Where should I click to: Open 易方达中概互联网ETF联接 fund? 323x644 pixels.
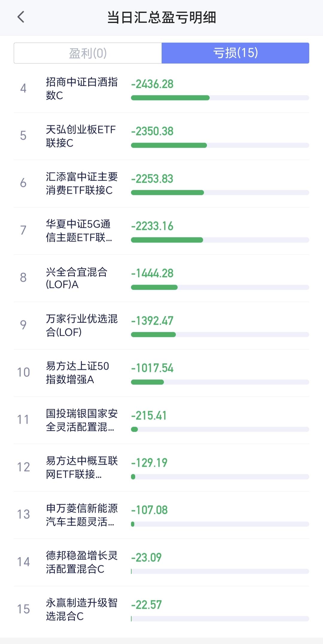[x=81, y=467]
